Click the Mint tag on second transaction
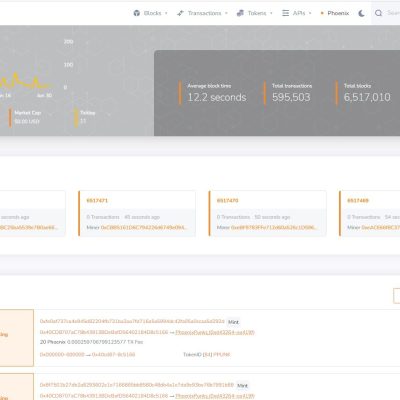 coord(242,386)
